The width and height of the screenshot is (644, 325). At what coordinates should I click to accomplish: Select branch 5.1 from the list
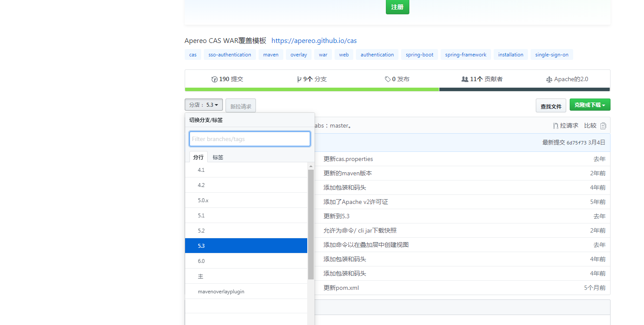coord(246,215)
